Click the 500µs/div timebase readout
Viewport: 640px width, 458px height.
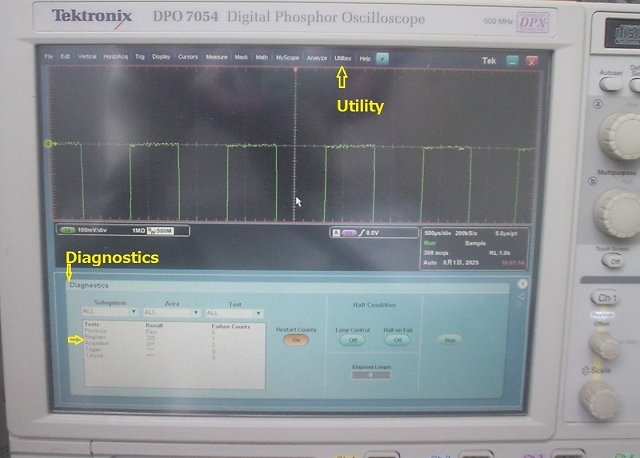click(438, 233)
